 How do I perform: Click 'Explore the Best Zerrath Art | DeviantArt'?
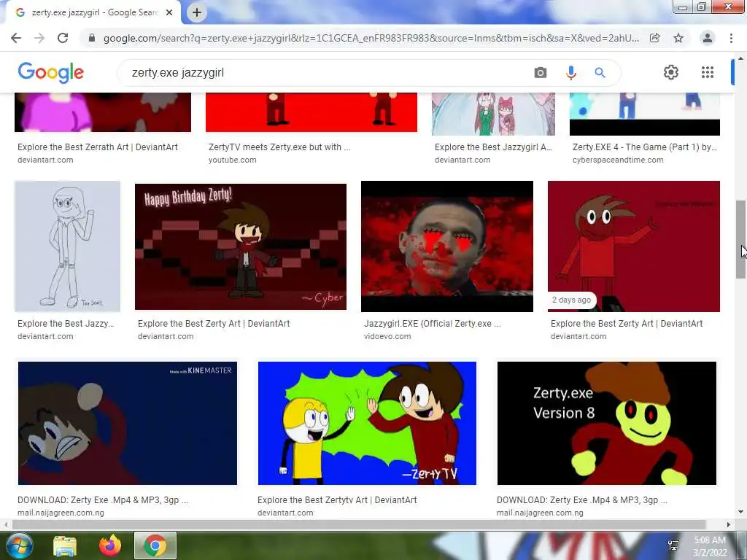coord(98,147)
